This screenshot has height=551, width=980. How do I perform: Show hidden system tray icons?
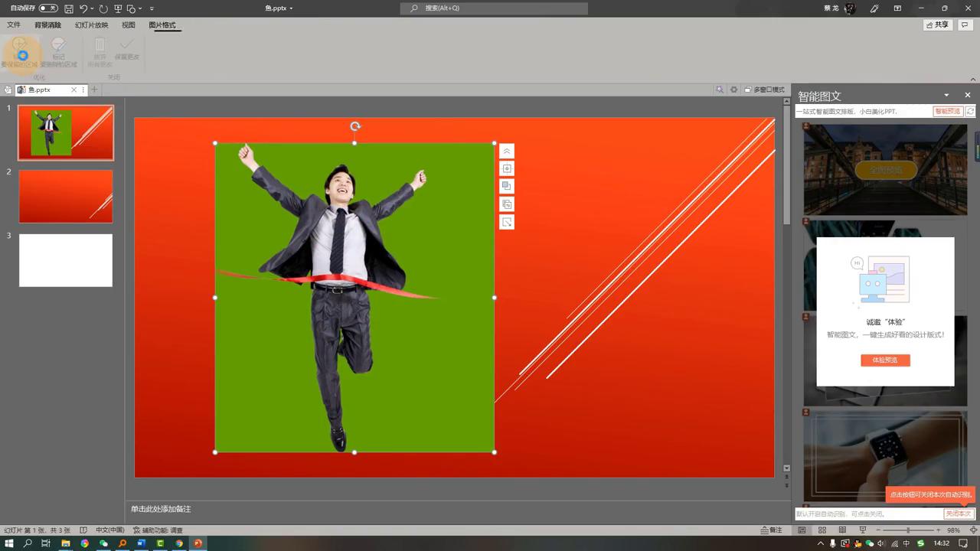(x=821, y=543)
